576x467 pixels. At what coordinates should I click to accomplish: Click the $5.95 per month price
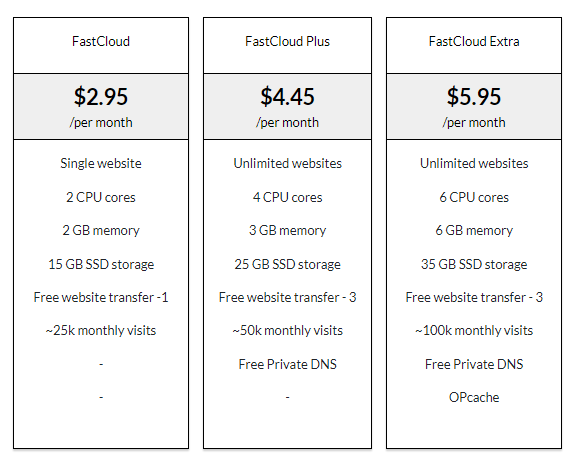(474, 96)
